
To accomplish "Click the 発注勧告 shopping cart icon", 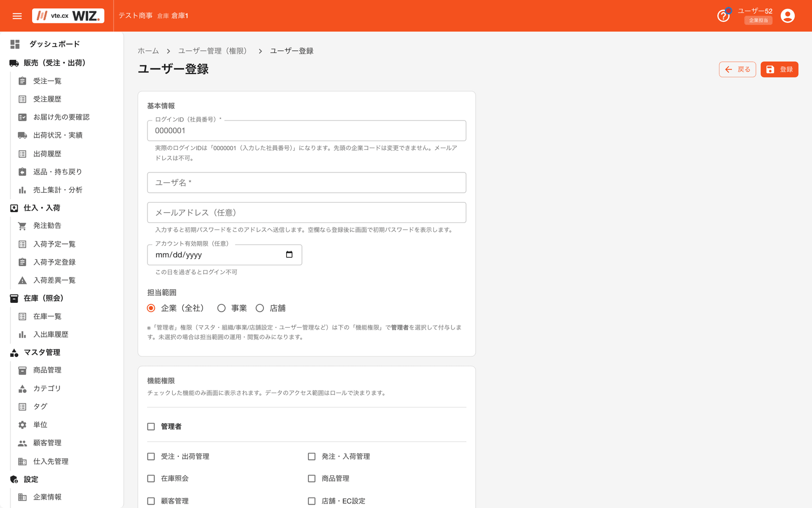I will pos(22,226).
